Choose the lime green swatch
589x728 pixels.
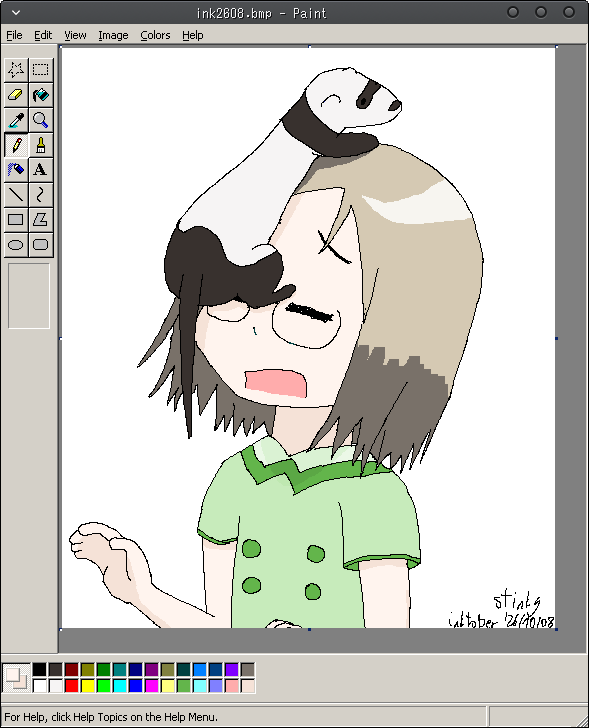tap(104, 686)
